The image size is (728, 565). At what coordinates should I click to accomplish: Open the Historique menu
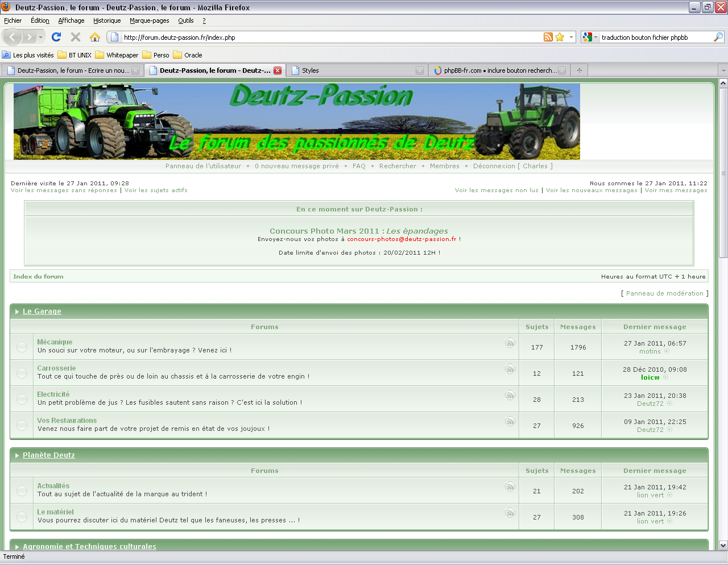107,20
